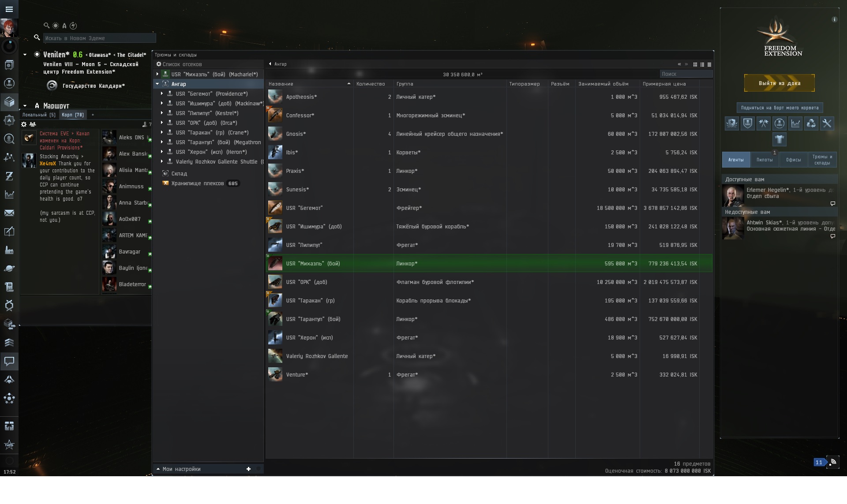This screenshot has height=504, width=847.
Task: Click the hamburger main menu icon
Action: pos(9,9)
